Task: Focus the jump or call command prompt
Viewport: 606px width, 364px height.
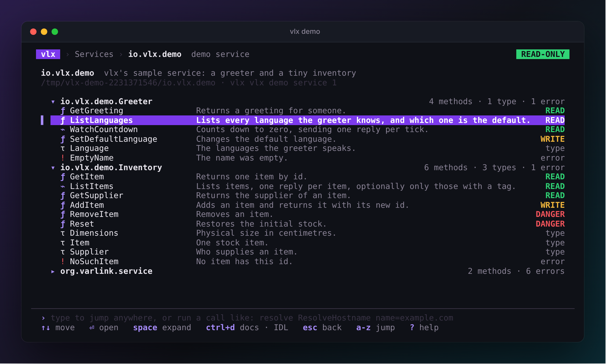Action: (x=302, y=318)
